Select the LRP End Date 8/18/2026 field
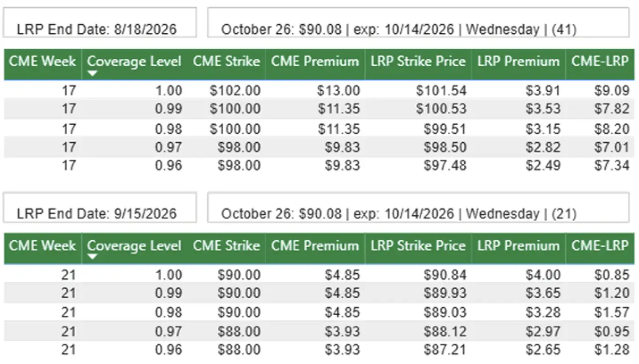The width and height of the screenshot is (639, 364). (x=100, y=29)
